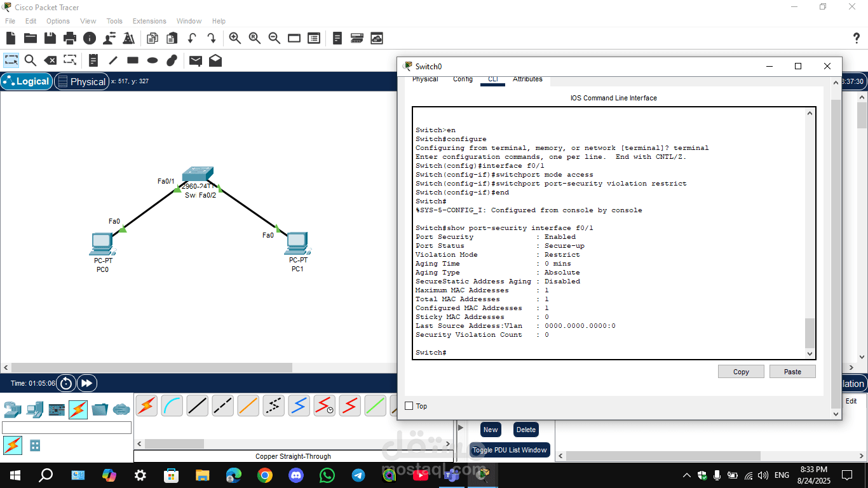This screenshot has width=868, height=488.
Task: Open the Config tab in the Switch0 window
Action: tap(463, 79)
